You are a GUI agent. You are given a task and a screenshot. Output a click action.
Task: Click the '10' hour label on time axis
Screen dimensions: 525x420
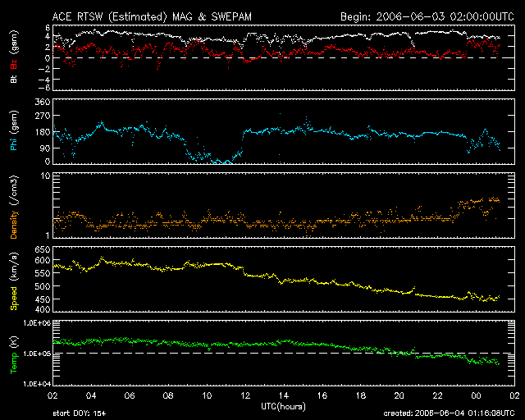[x=206, y=396]
